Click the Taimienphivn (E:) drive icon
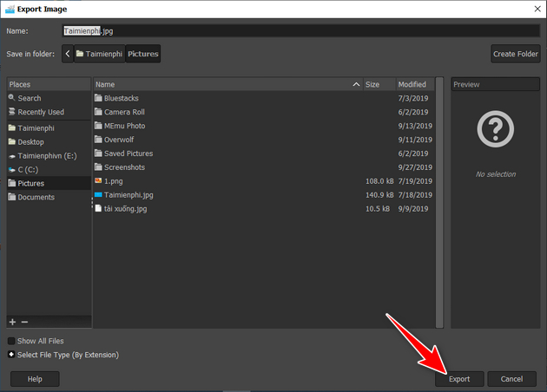The image size is (547, 392). [12, 156]
